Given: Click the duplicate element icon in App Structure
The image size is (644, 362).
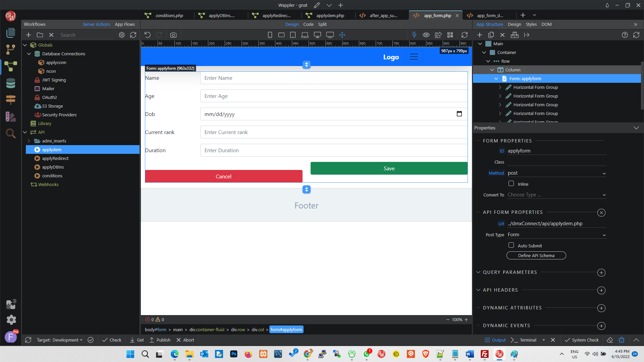Looking at the screenshot, I should click(x=491, y=35).
